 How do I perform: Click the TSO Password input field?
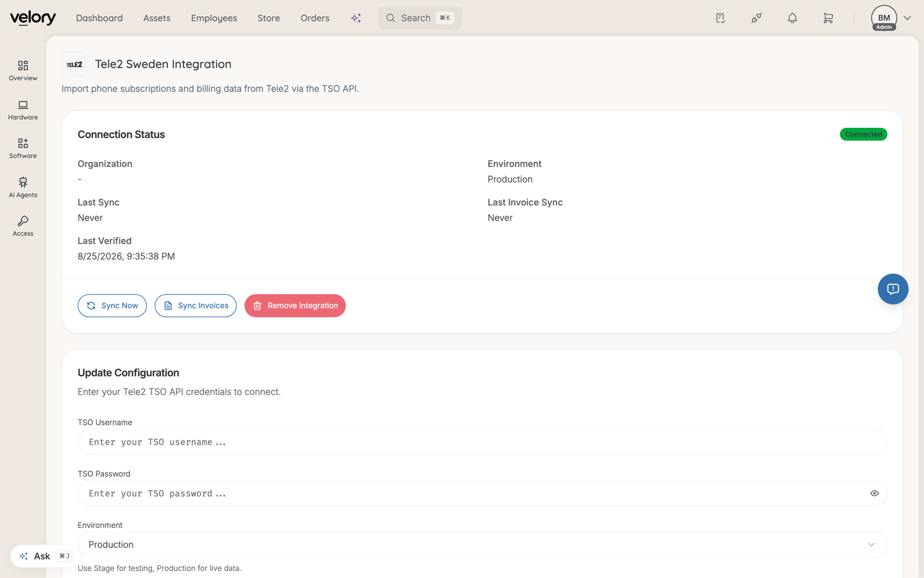tap(483, 493)
